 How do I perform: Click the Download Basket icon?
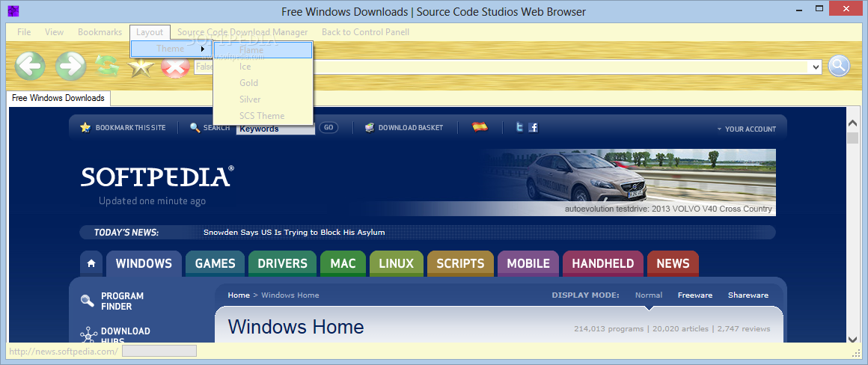coord(370,128)
